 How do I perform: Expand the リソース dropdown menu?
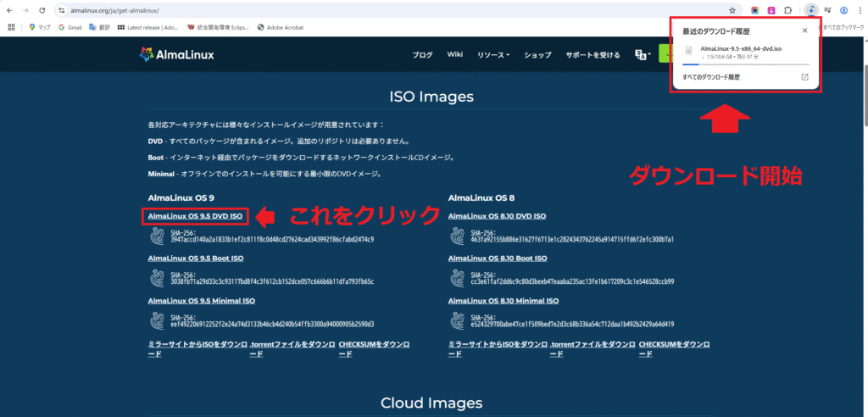(x=493, y=55)
